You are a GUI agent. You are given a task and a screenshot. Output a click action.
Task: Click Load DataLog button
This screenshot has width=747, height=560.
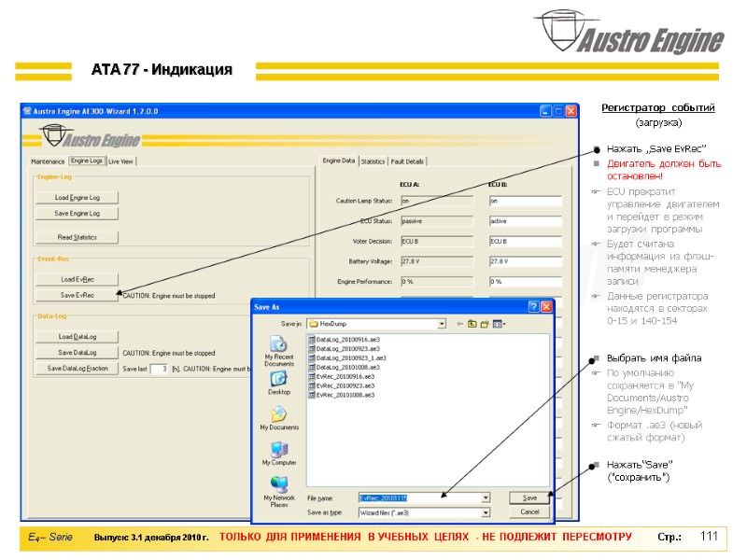(78, 337)
